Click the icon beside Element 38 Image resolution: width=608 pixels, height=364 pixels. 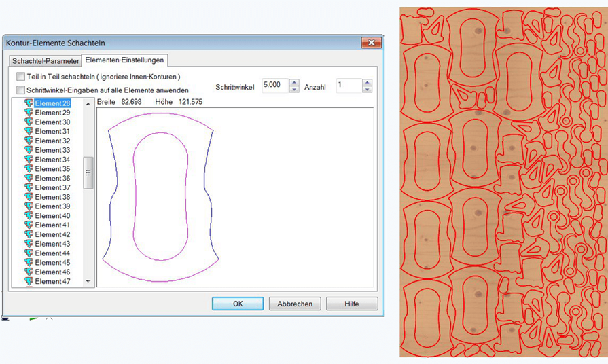pyautogui.click(x=29, y=197)
